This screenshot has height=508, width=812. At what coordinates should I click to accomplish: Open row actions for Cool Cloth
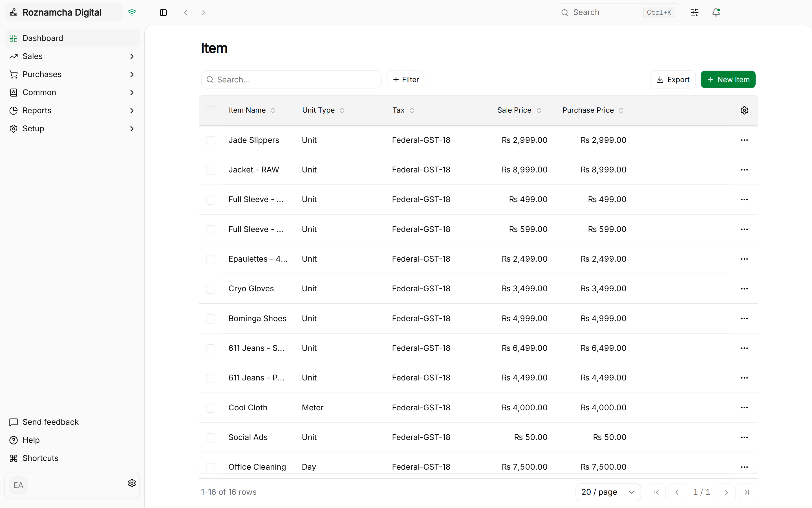pyautogui.click(x=744, y=408)
